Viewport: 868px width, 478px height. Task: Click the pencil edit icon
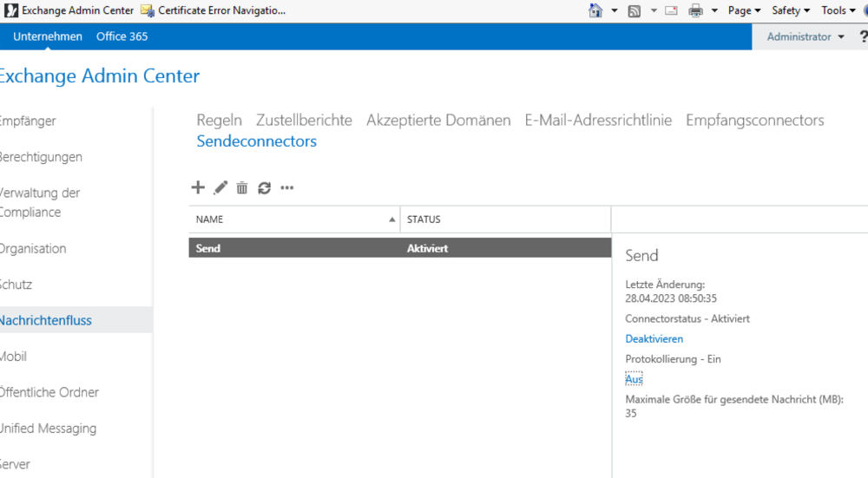point(220,187)
